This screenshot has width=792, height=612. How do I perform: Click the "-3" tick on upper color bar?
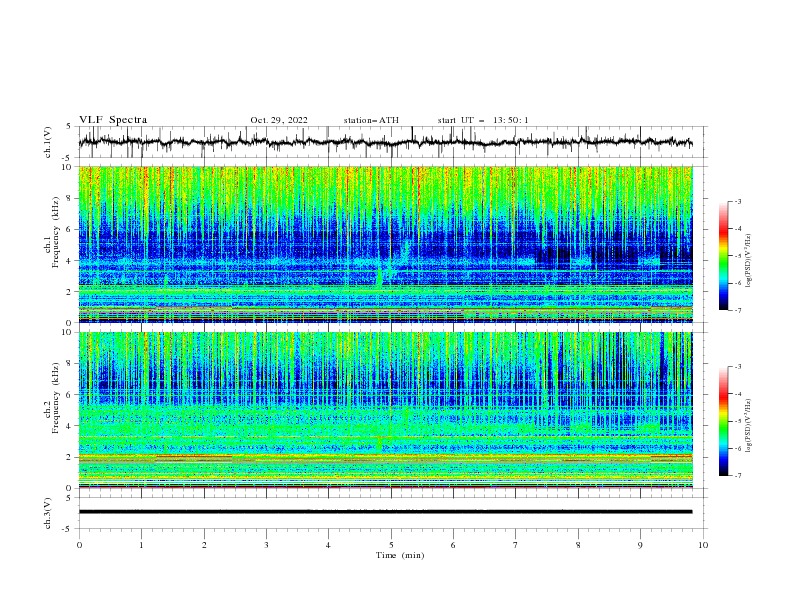click(737, 201)
